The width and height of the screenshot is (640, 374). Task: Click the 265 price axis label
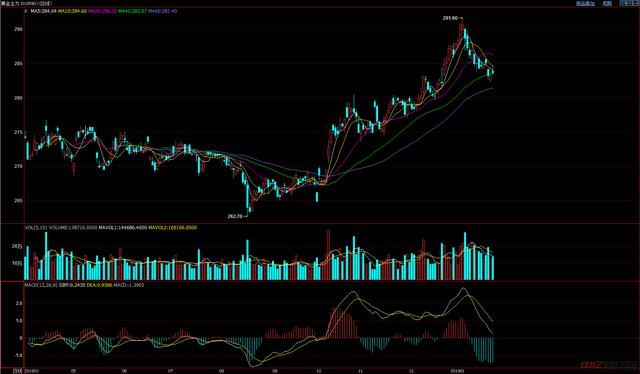[19, 200]
